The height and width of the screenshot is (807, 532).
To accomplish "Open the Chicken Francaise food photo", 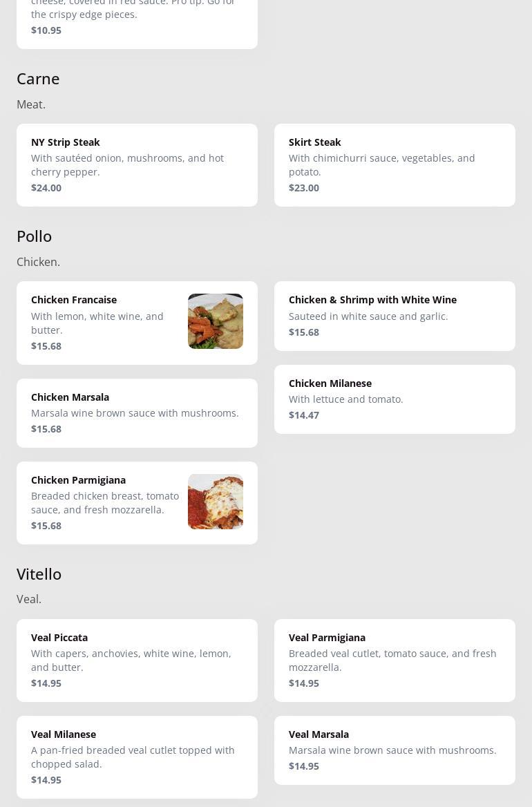I will point(216,321).
